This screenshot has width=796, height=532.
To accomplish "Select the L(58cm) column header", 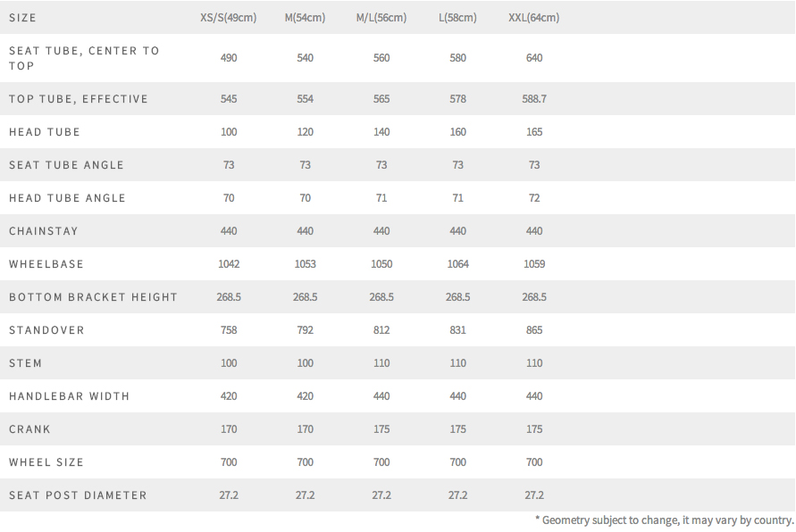I will click(457, 18).
